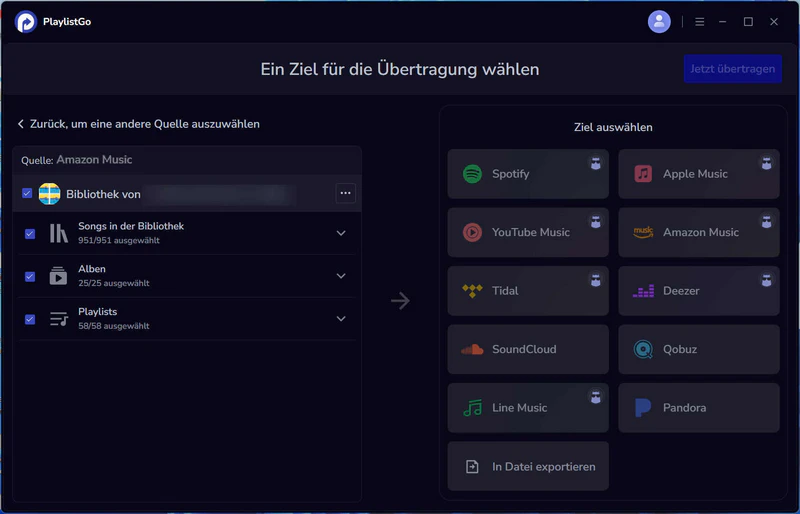Image resolution: width=800 pixels, height=514 pixels.
Task: Choose YouTube Music as target
Action: point(528,232)
